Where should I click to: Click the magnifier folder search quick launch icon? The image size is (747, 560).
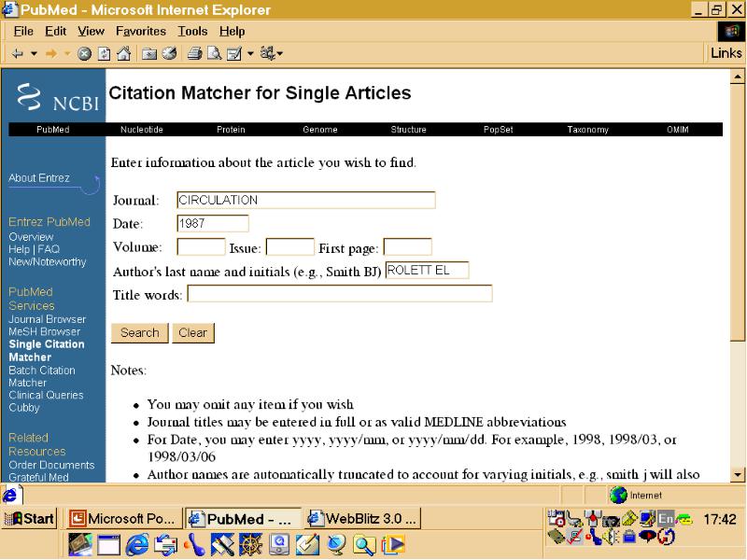364,545
